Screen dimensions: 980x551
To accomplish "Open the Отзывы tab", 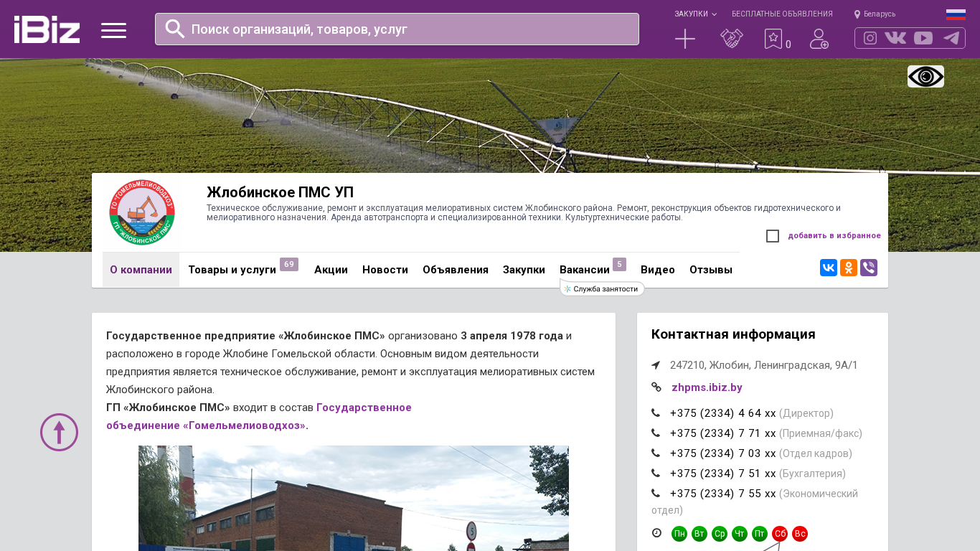I will 711,270.
